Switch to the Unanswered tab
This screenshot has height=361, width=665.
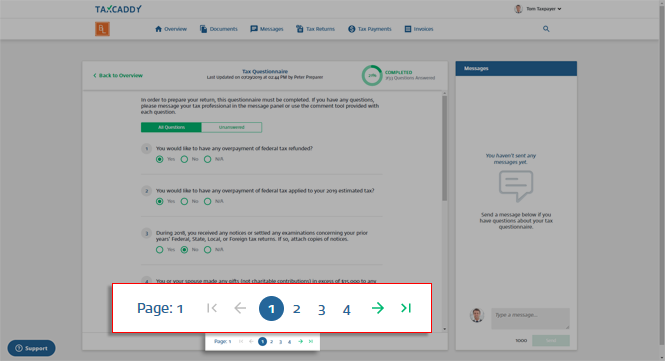click(232, 127)
